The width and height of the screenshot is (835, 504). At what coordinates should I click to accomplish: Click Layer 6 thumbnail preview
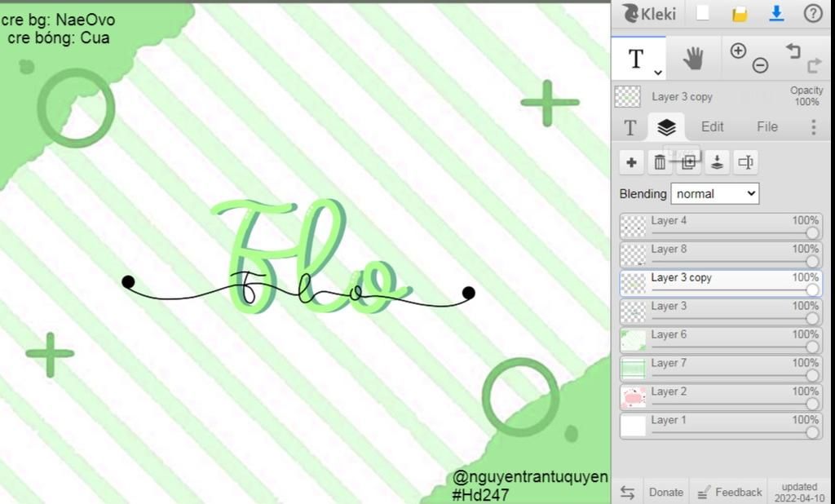pyautogui.click(x=634, y=340)
